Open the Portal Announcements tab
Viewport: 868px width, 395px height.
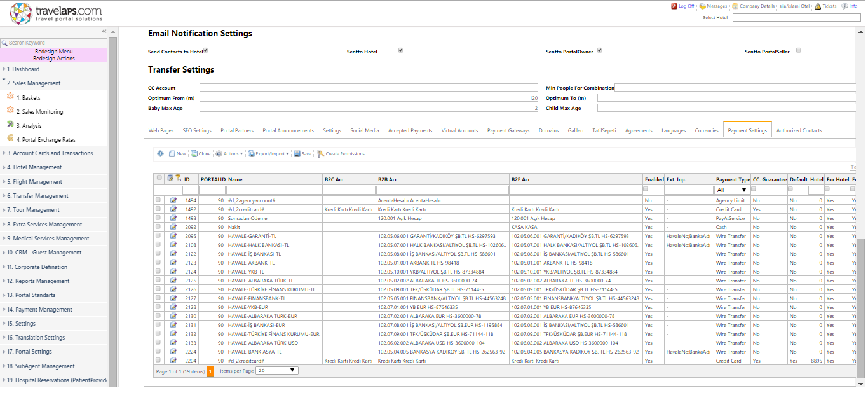(288, 130)
